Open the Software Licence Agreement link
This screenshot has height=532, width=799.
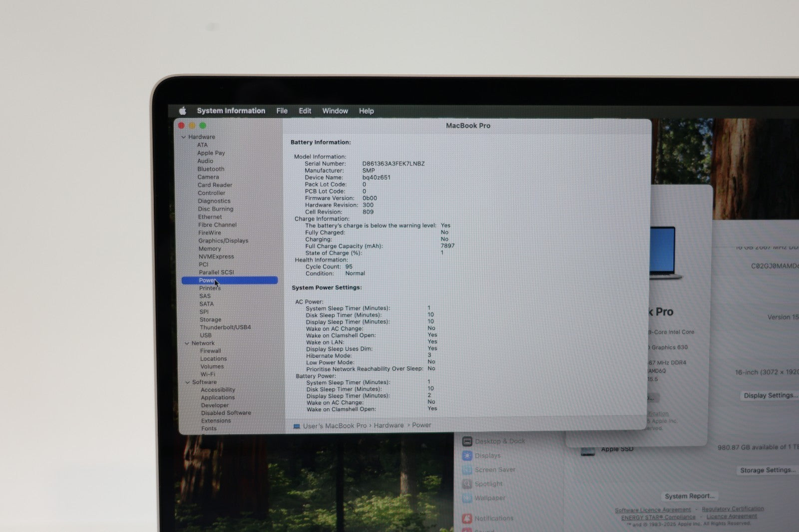[653, 510]
